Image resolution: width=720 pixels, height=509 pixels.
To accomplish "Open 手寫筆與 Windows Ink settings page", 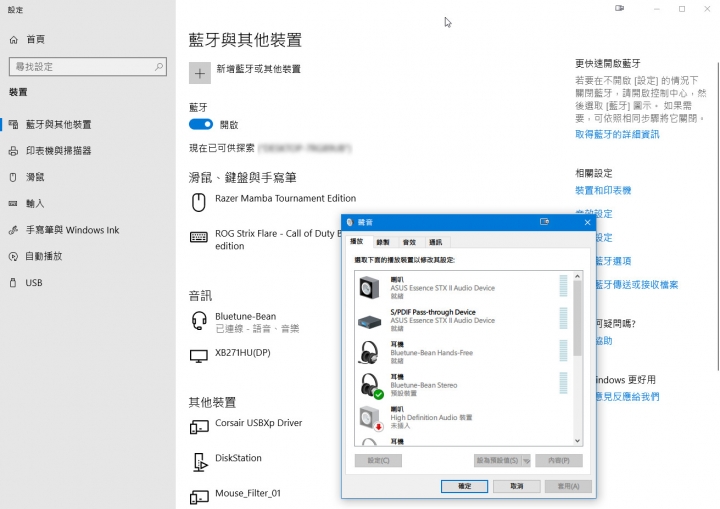I will coord(73,230).
